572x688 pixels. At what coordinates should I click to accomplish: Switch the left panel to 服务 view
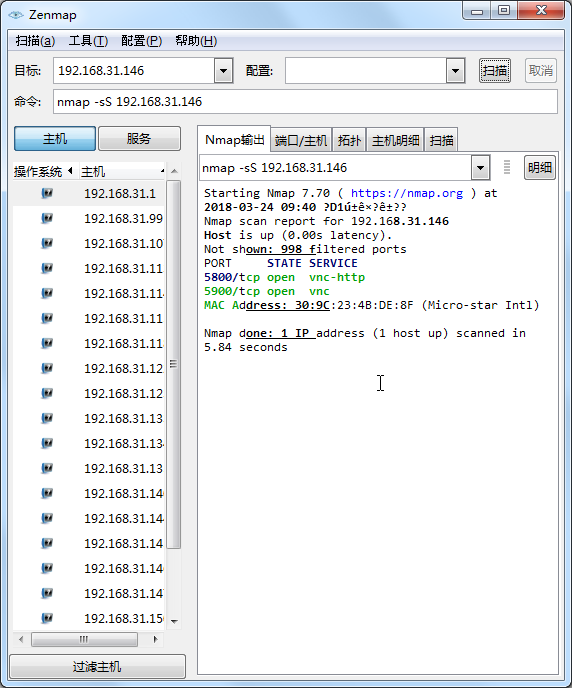tap(139, 139)
